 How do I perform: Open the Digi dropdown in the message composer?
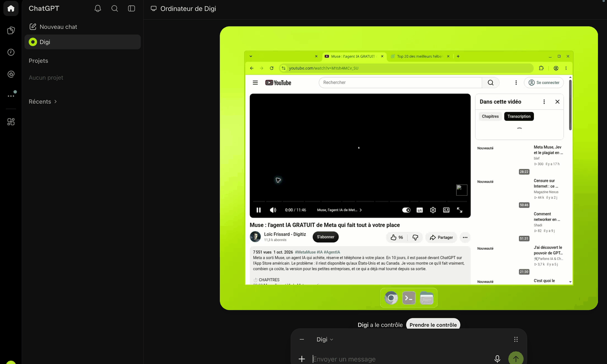325,339
